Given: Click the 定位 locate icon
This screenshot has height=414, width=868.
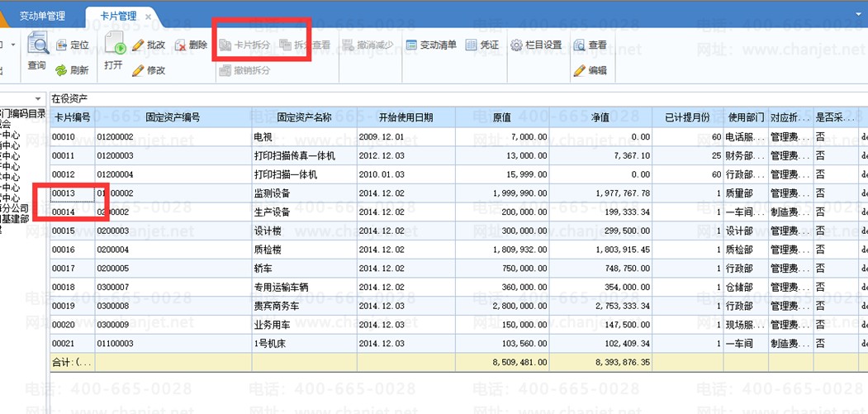Looking at the screenshot, I should (x=61, y=45).
